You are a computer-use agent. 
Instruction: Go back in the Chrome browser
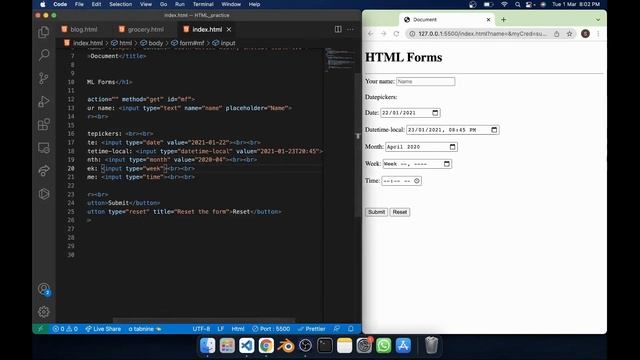pos(371,34)
